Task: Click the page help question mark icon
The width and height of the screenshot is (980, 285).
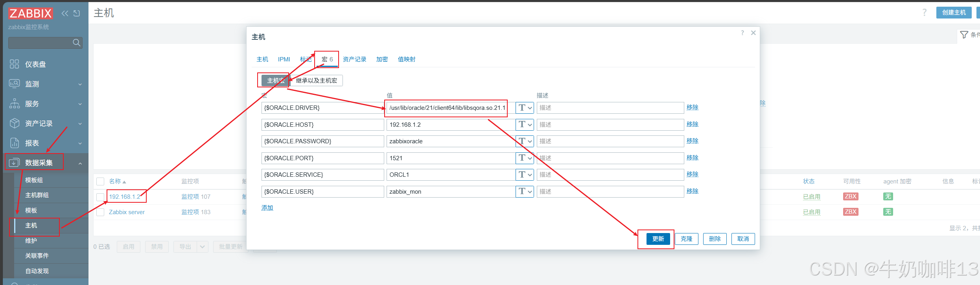Action: point(925,13)
